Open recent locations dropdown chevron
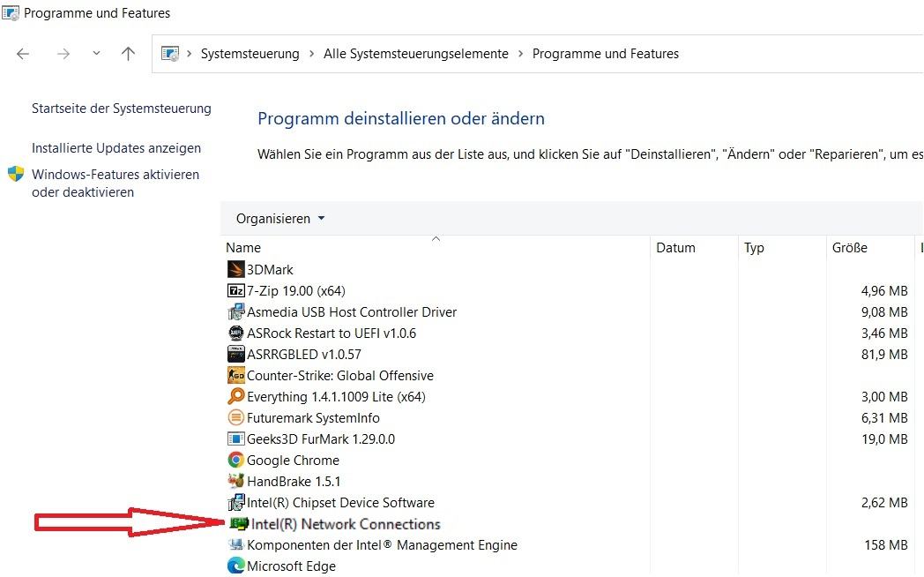The image size is (924, 577). point(96,54)
